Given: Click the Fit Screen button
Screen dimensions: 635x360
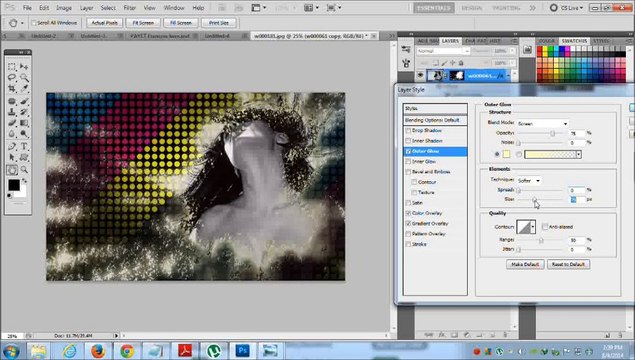Looking at the screenshot, I should (143, 23).
